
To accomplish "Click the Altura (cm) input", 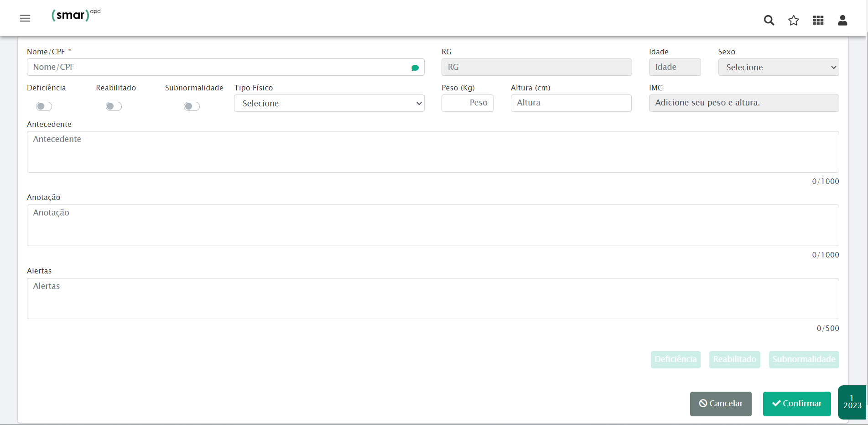I will 571,103.
